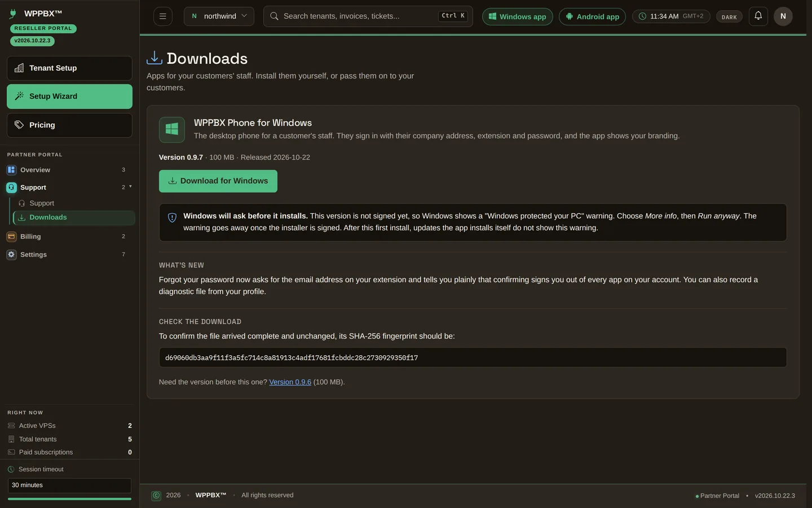Image resolution: width=812 pixels, height=508 pixels.
Task: Click the clock time display
Action: 671,16
